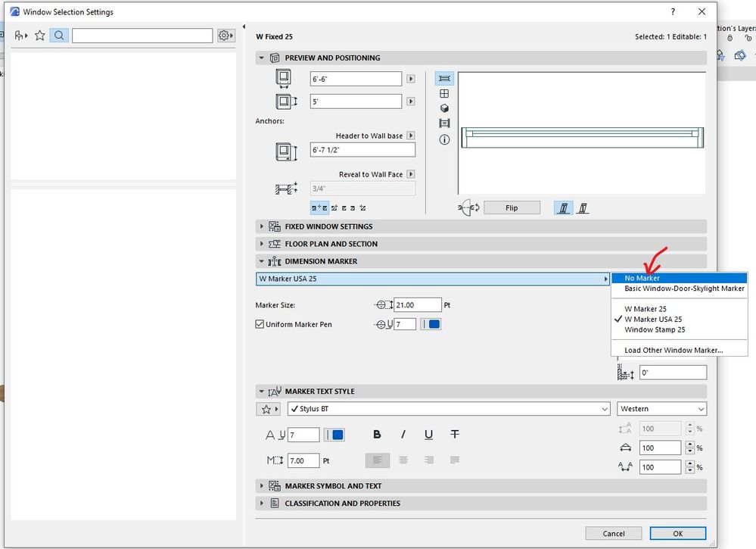Select center text alignment
Image resolution: width=756 pixels, height=549 pixels.
[403, 460]
